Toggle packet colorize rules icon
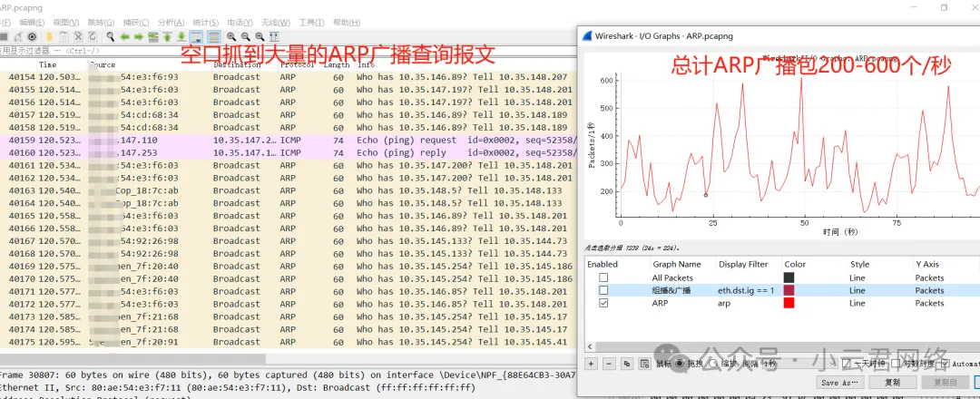 click(x=213, y=36)
